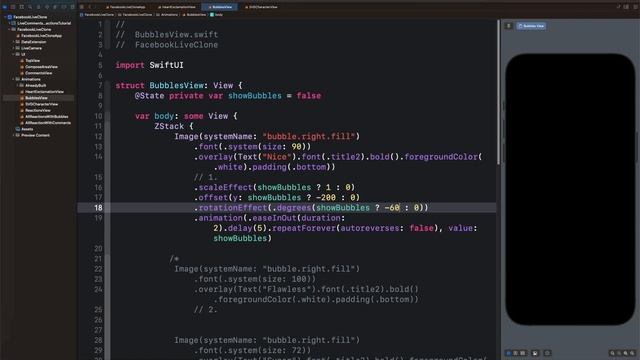Screen dimensions: 640x360
Task: Collapse the FacebookLiveClone root project
Action: point(5,17)
